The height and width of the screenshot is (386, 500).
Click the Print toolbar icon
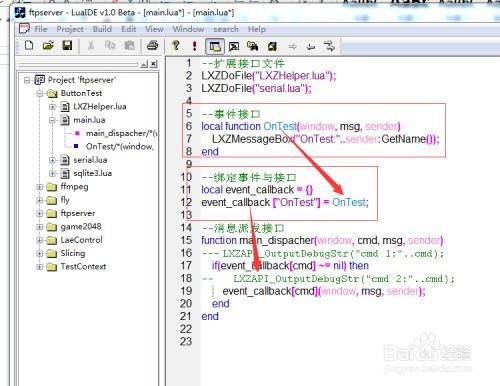153,45
